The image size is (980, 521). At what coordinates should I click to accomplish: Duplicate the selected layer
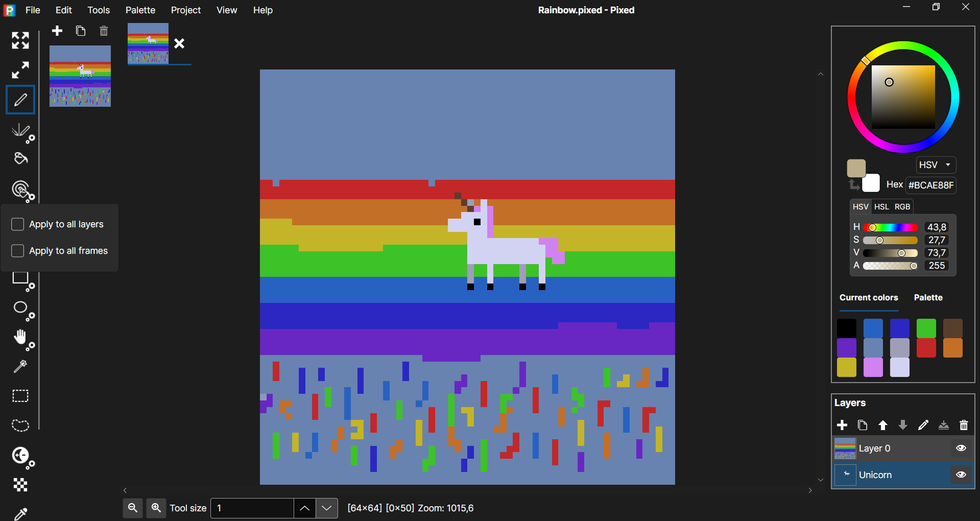[x=863, y=425]
